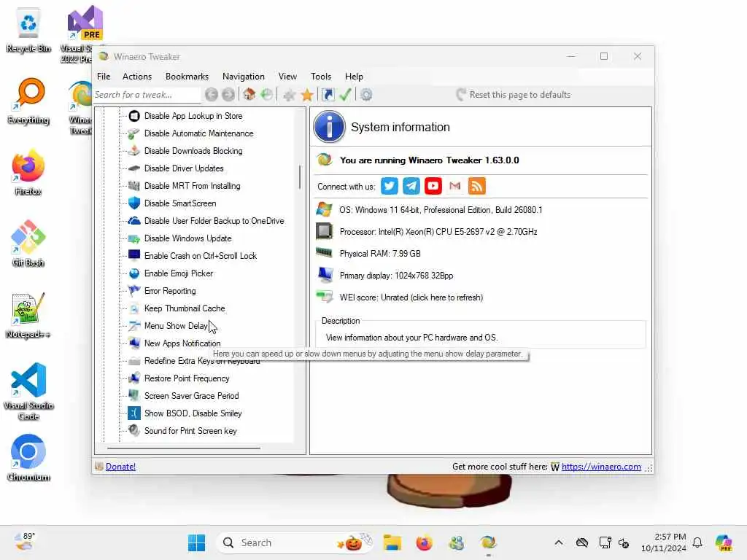747x560 pixels.
Task: Select the Visual Studio Code desktop icon
Action: (x=28, y=392)
